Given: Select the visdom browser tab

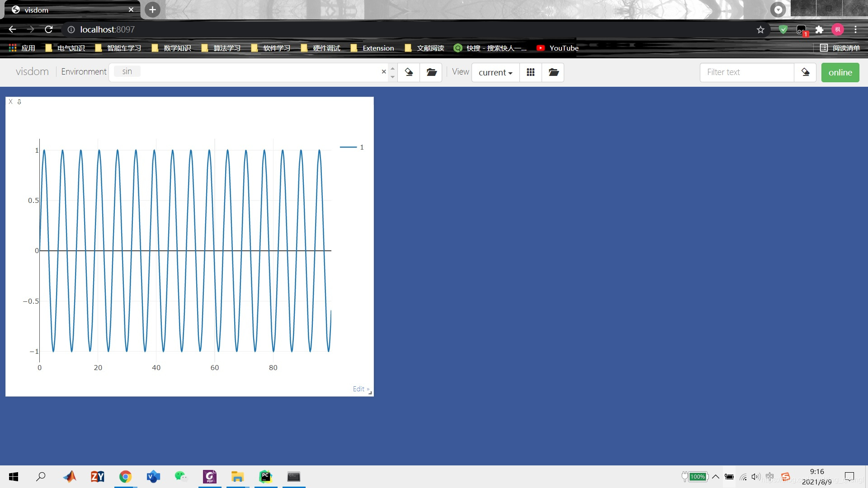Looking at the screenshot, I should click(x=68, y=10).
